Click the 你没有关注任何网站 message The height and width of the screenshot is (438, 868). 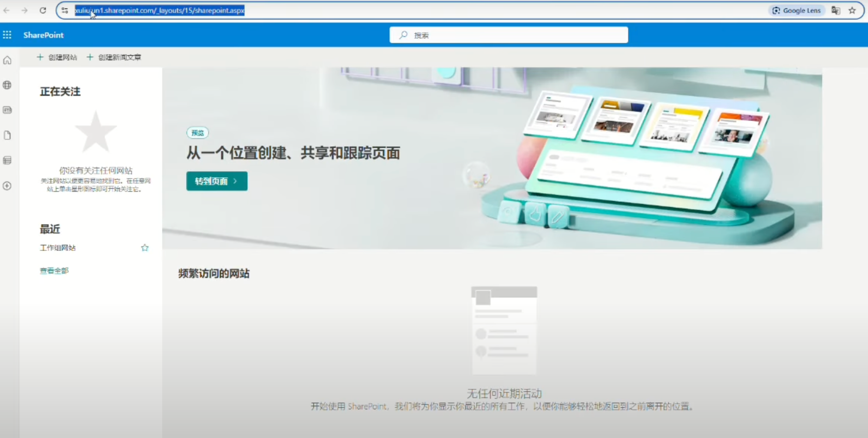(96, 171)
